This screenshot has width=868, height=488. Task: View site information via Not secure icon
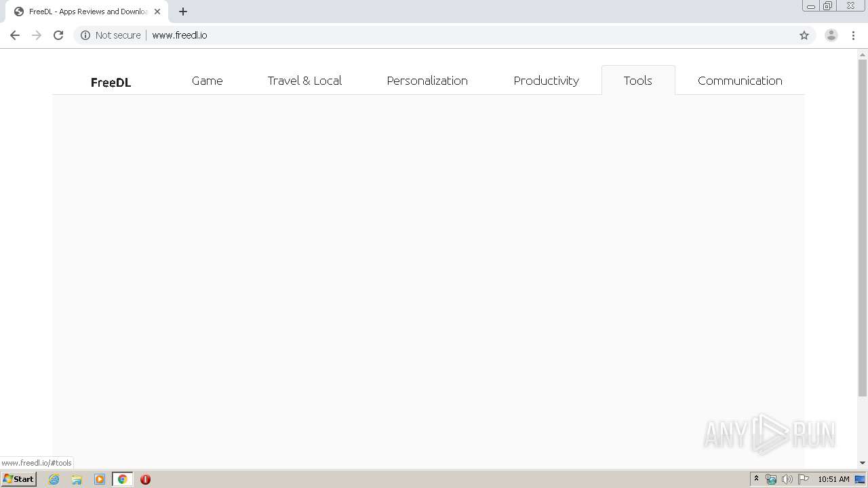[x=85, y=35]
